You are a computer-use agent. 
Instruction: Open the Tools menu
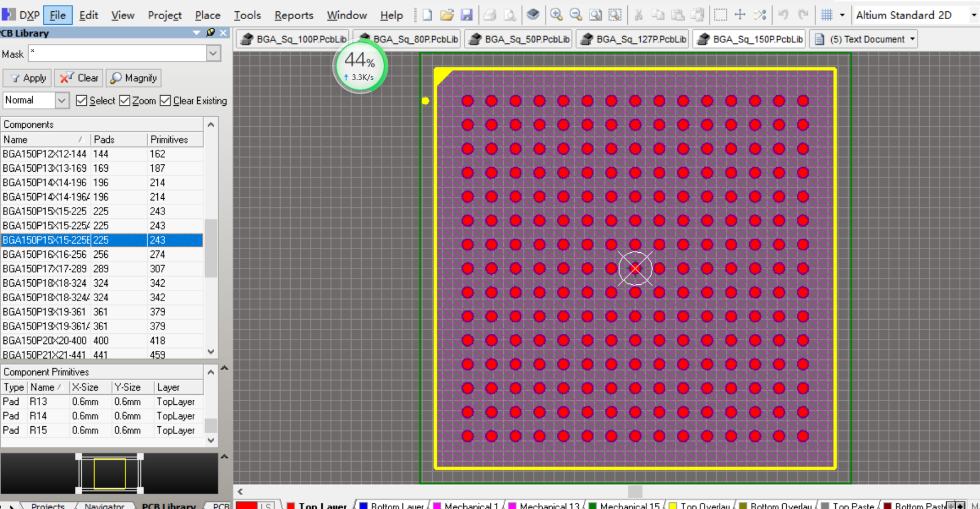247,15
